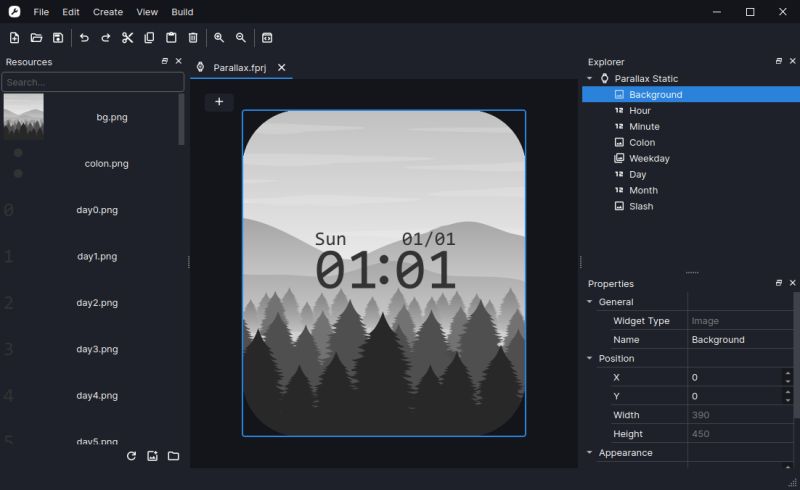This screenshot has width=800, height=490.
Task: Open the Edit menu
Action: [x=71, y=12]
